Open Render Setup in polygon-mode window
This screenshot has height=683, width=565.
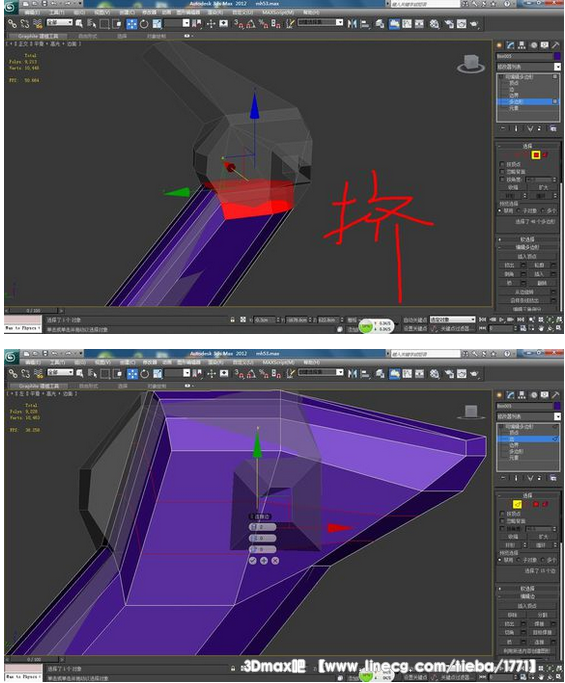click(x=448, y=24)
